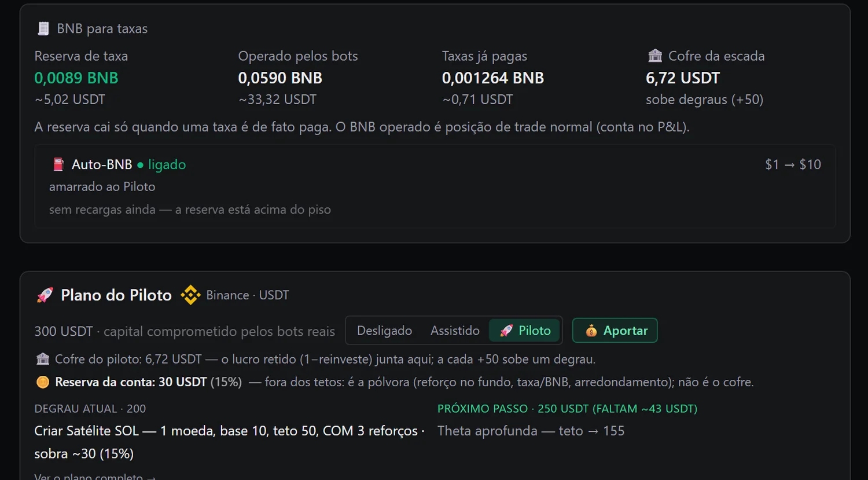Switch the mode to Assistido
Screen dimensions: 868x480
pos(455,331)
